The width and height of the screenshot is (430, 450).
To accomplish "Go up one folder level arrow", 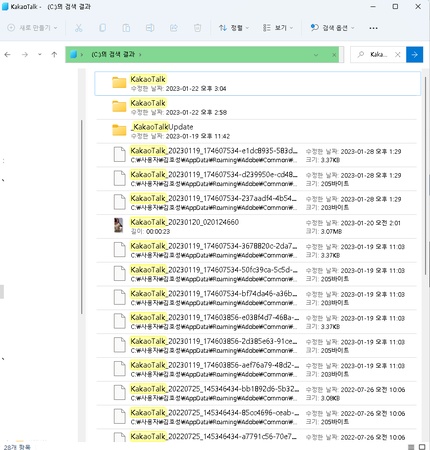I will point(54,54).
